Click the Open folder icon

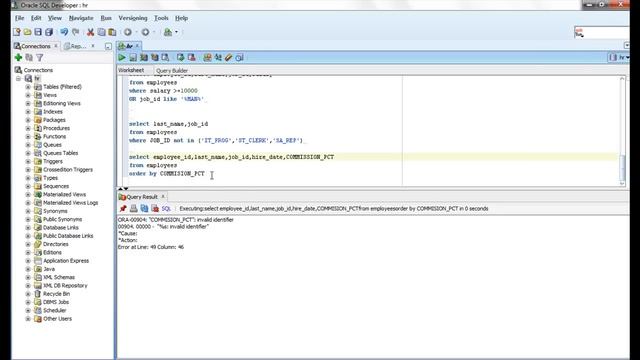pyautogui.click(x=27, y=32)
